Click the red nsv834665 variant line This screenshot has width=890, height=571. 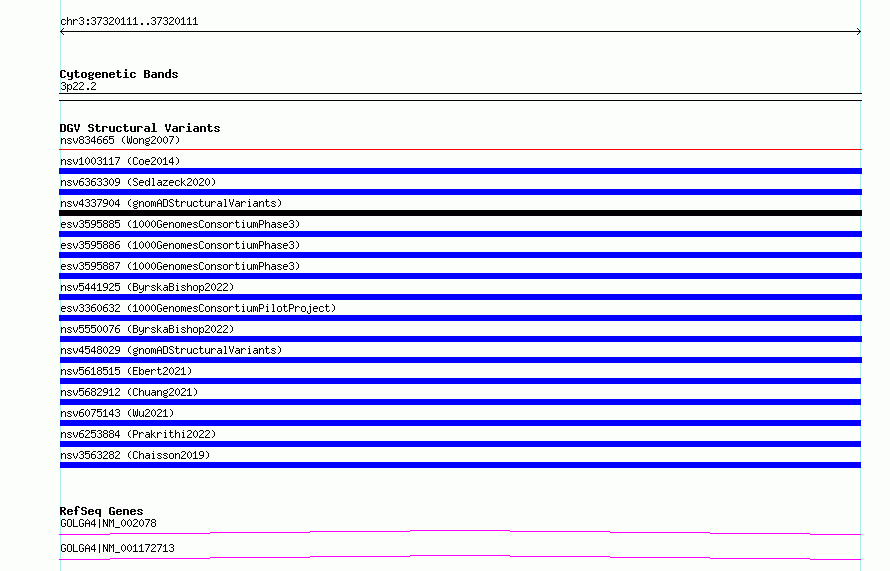click(x=460, y=150)
